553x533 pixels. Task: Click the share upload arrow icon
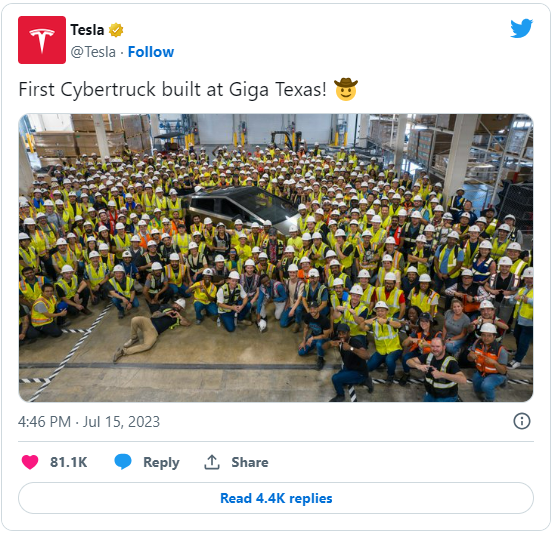coord(212,462)
